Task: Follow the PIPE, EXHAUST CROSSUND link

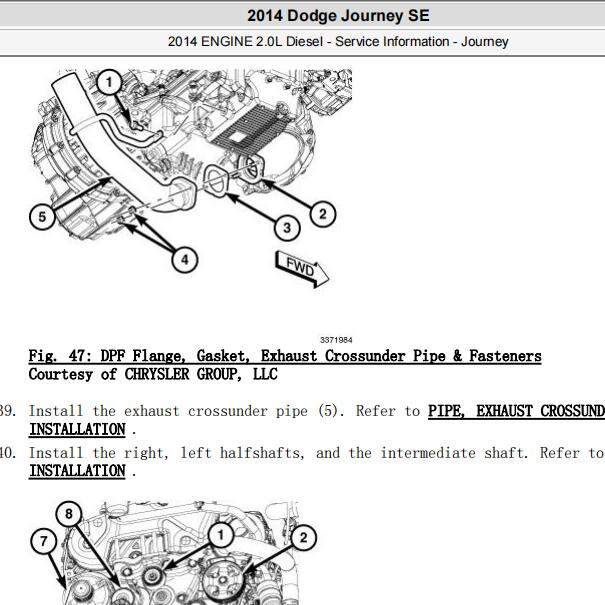Action: click(516, 411)
